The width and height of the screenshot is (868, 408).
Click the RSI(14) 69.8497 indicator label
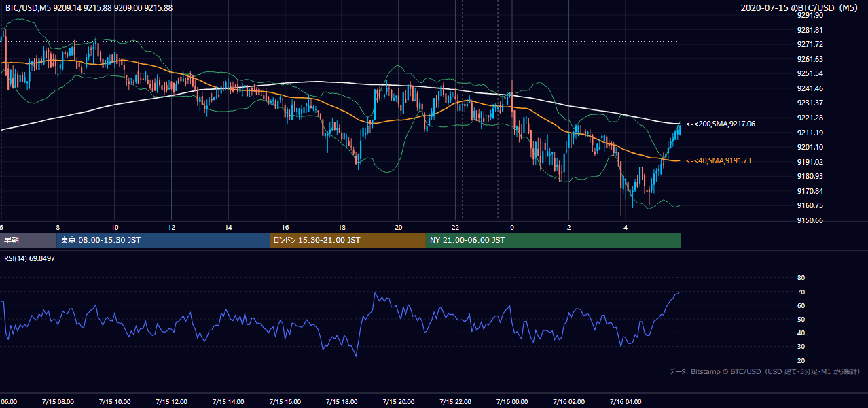click(x=29, y=258)
